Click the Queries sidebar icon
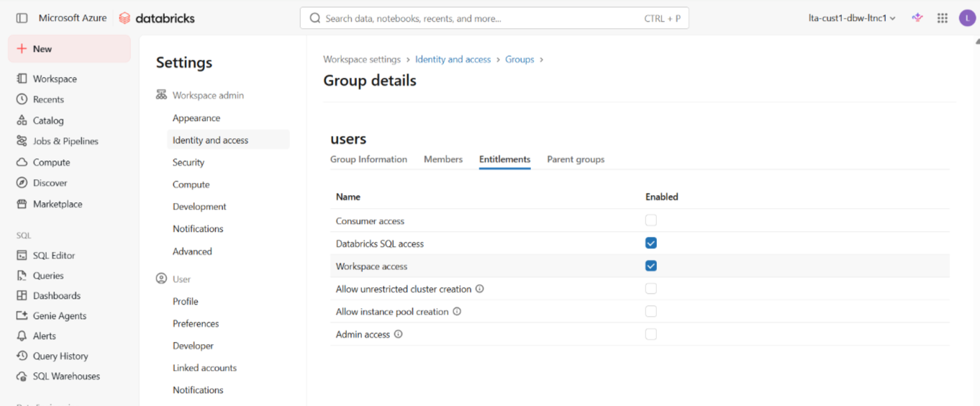This screenshot has height=406, width=980. 22,275
